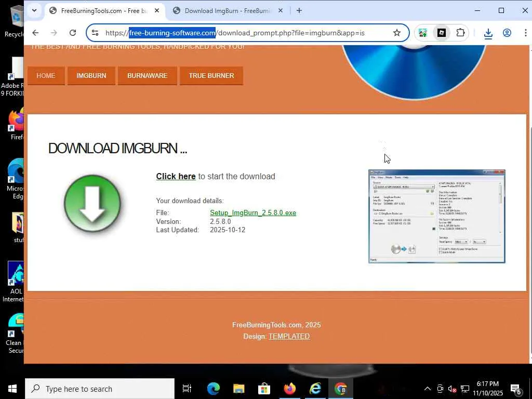Click the green download arrow image
Image resolution: width=532 pixels, height=399 pixels.
coord(92,203)
